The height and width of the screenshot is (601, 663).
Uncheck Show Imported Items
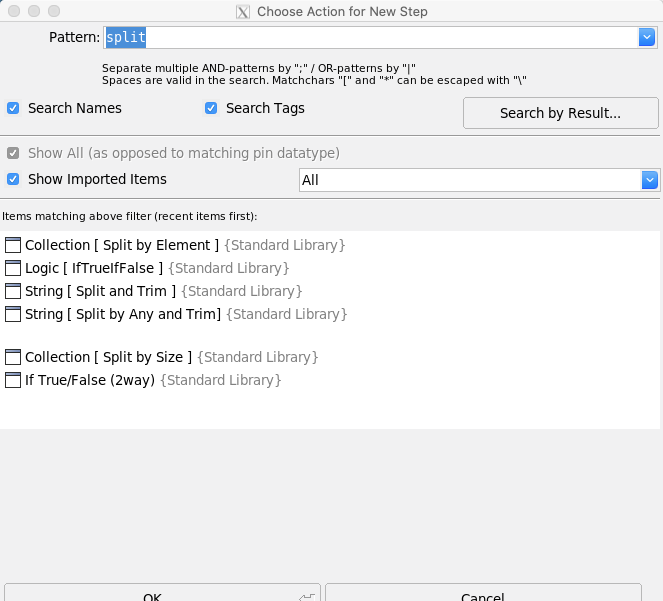(13, 179)
